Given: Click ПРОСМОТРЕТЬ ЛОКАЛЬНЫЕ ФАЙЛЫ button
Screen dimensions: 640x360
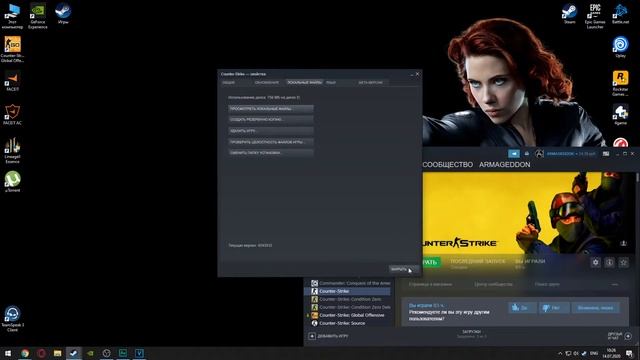Looking at the screenshot, I should coord(271,109).
